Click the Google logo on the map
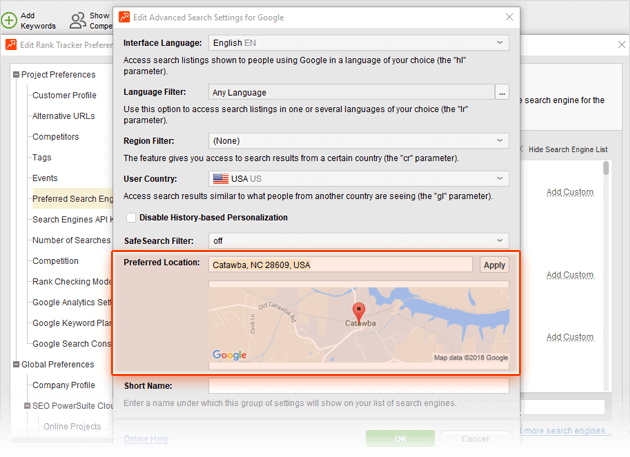The height and width of the screenshot is (457, 630). [x=229, y=355]
